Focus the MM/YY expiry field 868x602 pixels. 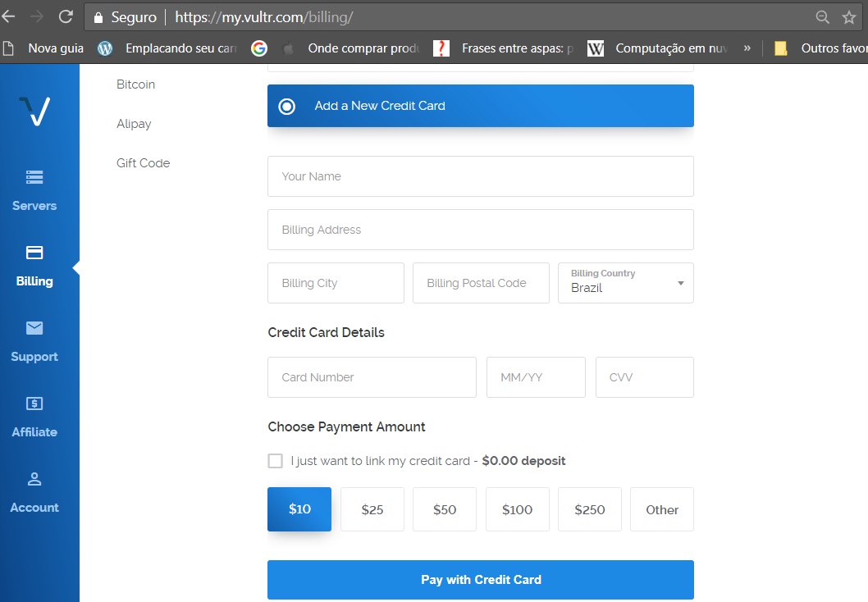pyautogui.click(x=536, y=377)
